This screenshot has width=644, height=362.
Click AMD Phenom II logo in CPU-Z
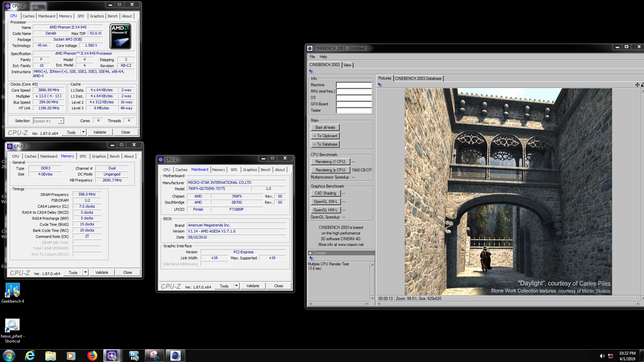(x=120, y=36)
